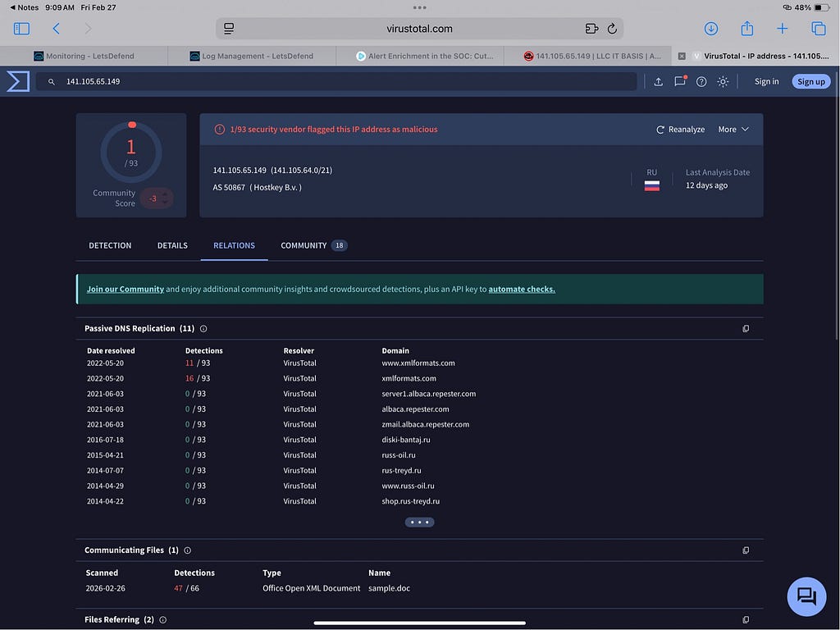
Task: Open www.xmlformats.com domain entry
Action: coord(418,363)
